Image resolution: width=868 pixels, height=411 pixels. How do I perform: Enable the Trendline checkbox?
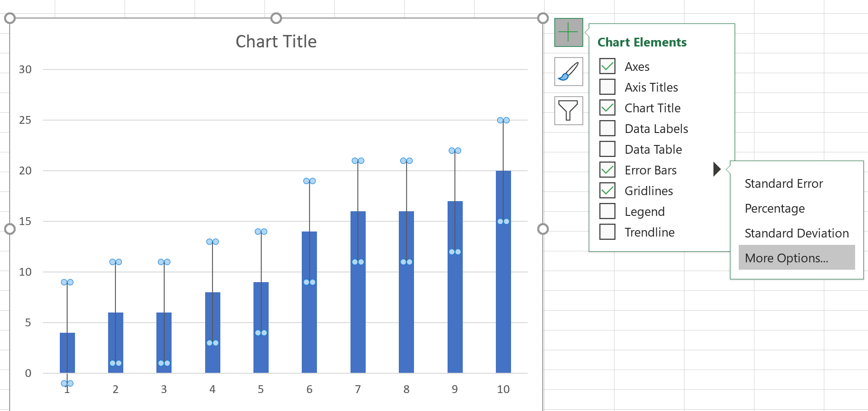(x=607, y=232)
